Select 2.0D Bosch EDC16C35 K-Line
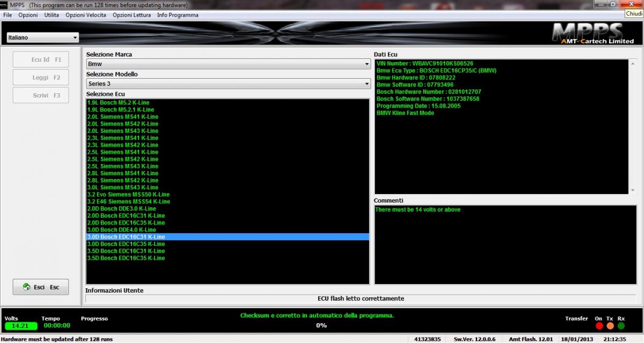 [x=228, y=222]
